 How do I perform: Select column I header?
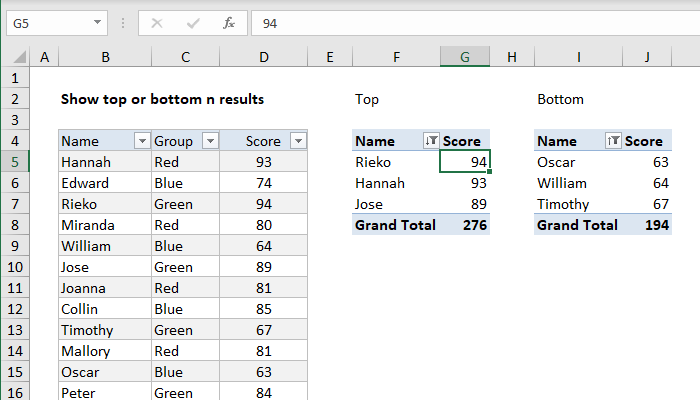click(x=579, y=57)
